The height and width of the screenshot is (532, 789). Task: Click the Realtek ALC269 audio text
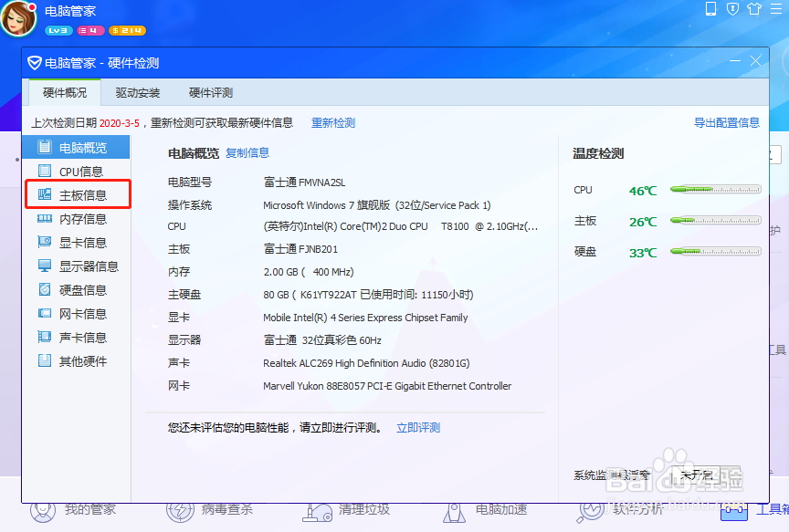(366, 363)
